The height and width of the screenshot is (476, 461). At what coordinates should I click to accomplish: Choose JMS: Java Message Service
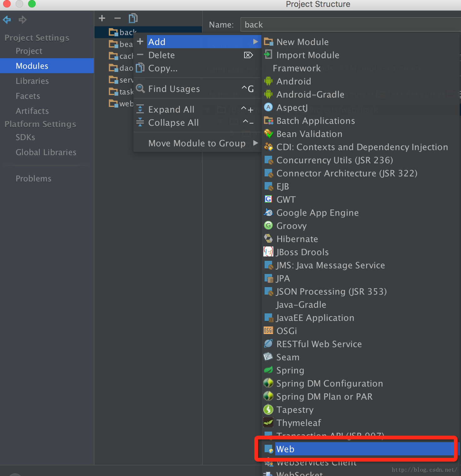coord(361,265)
